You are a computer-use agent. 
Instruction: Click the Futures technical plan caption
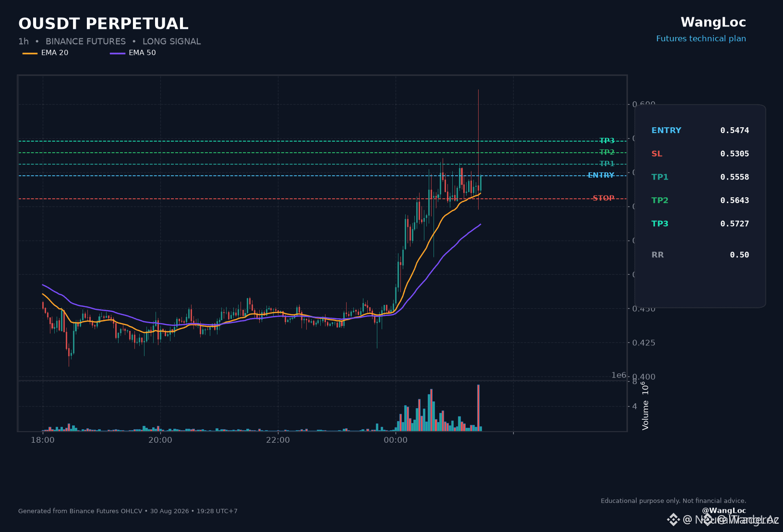point(701,38)
